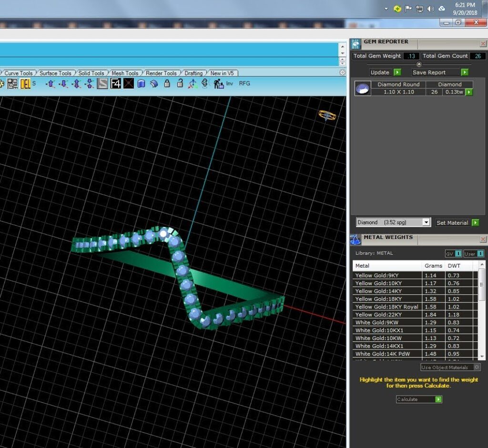
Task: Open the Drafting tab
Action: click(193, 73)
